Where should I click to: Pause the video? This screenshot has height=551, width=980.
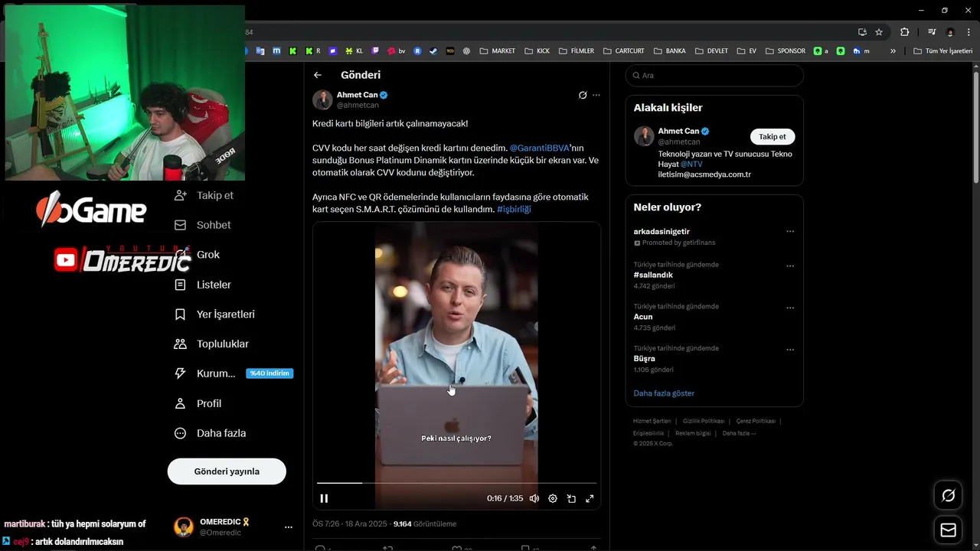(x=324, y=498)
